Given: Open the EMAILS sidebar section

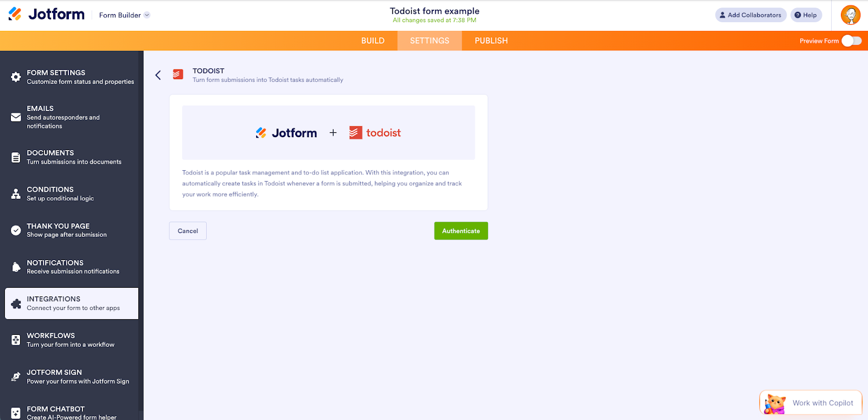Looking at the screenshot, I should 72,117.
